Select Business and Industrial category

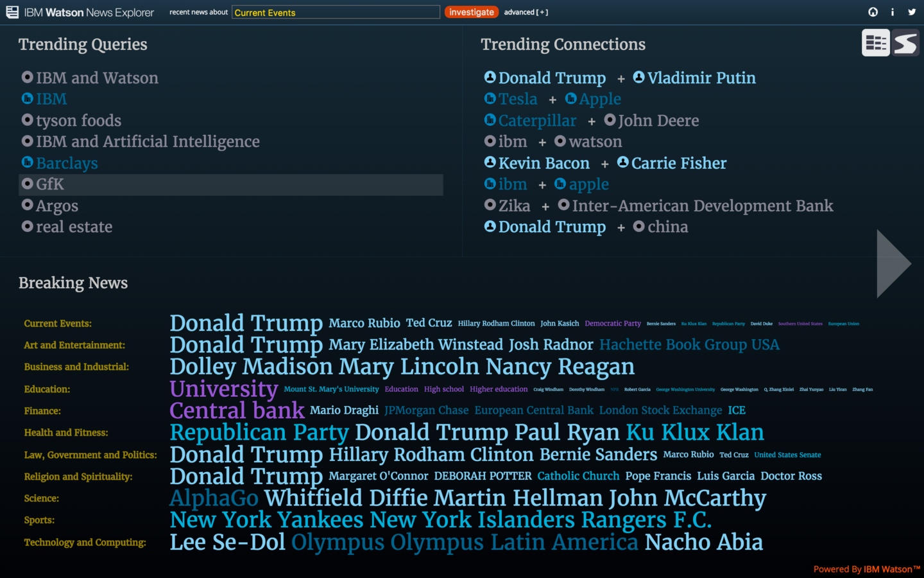pyautogui.click(x=76, y=367)
